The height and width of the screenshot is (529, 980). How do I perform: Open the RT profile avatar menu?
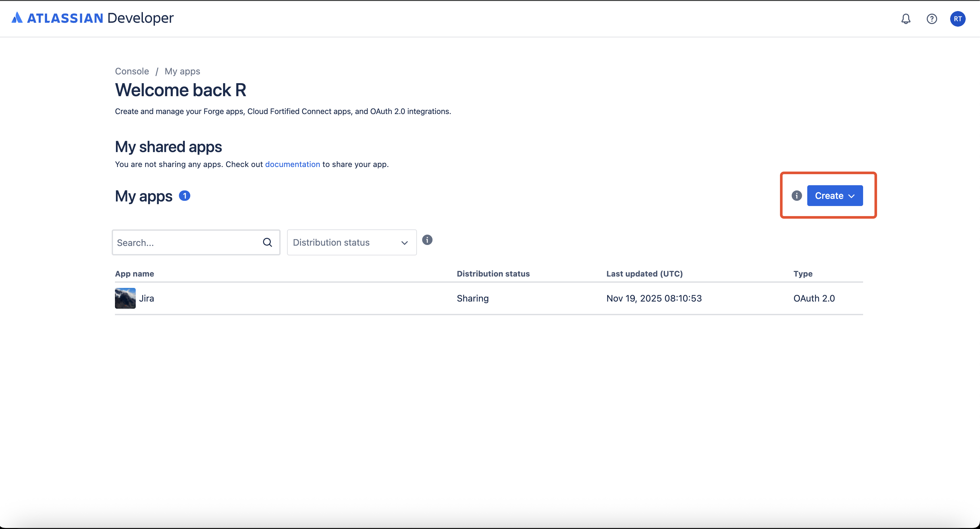pyautogui.click(x=957, y=19)
